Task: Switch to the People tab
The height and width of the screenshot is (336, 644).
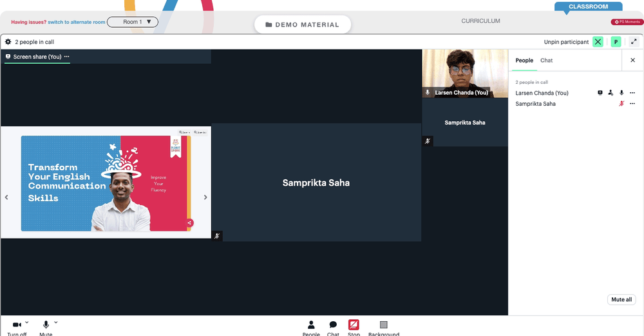Action: pyautogui.click(x=524, y=61)
